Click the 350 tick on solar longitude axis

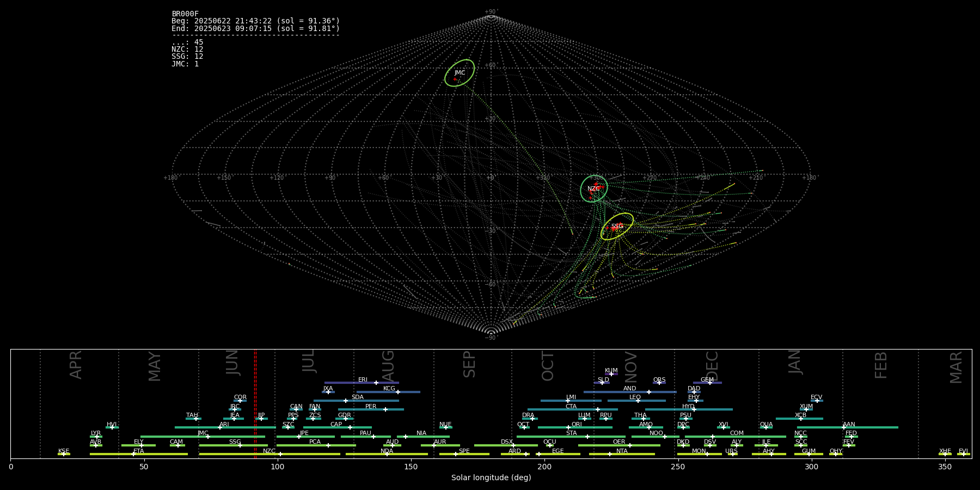pyautogui.click(x=945, y=467)
